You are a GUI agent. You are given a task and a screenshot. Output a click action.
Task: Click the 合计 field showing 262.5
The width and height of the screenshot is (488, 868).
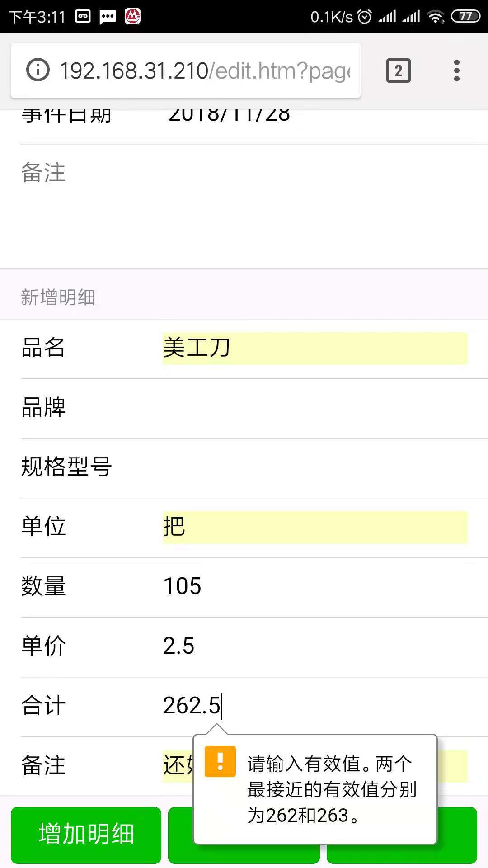(315, 706)
